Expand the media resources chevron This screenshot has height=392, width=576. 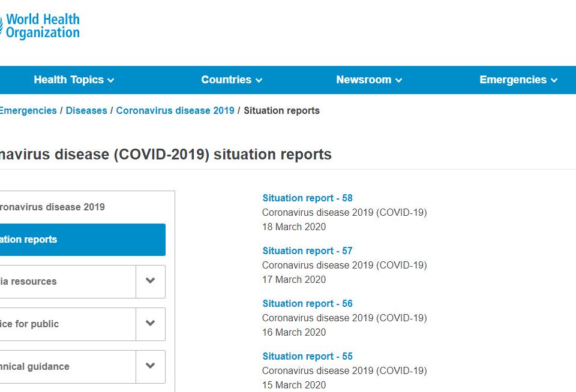click(150, 282)
